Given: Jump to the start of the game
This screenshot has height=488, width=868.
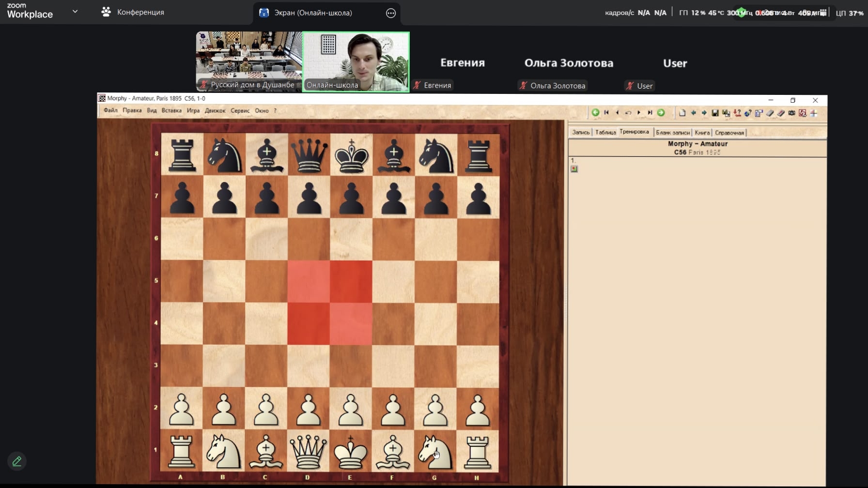Looking at the screenshot, I should tap(606, 113).
